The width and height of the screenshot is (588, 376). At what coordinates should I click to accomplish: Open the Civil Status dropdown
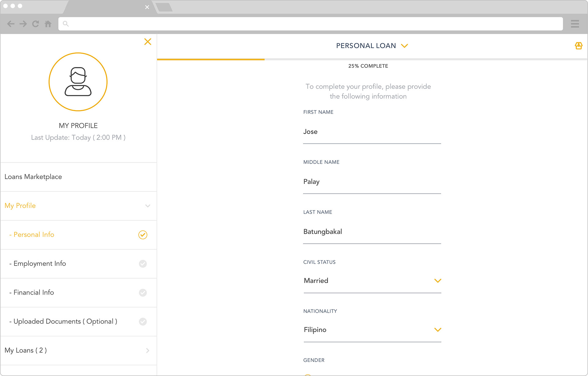click(372, 281)
